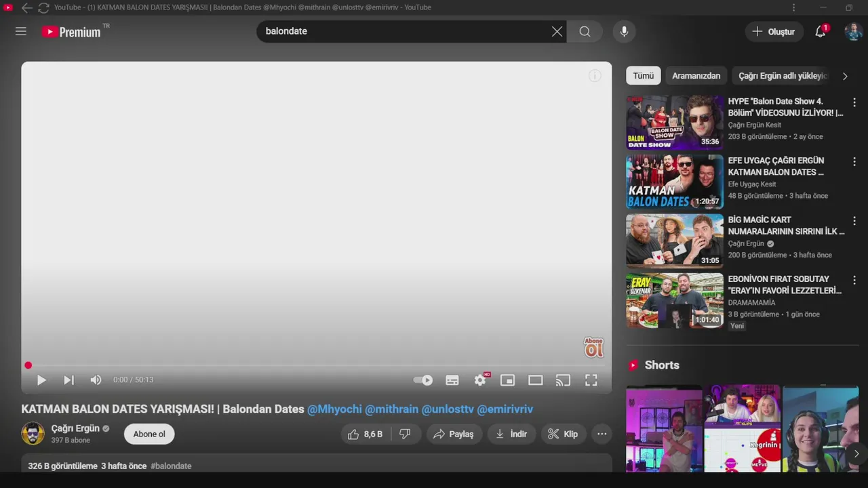
Task: Open options for EBONİVON FIRAT video
Action: click(x=854, y=280)
